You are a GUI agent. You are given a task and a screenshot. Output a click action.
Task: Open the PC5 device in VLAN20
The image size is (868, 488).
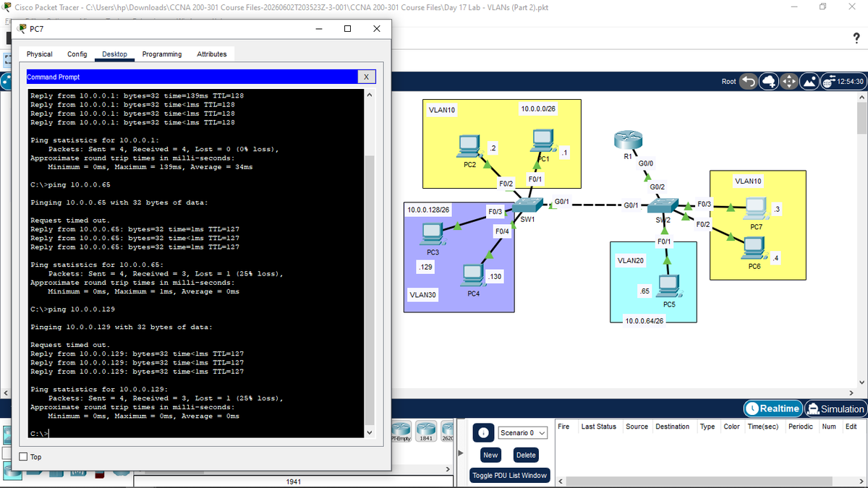(668, 287)
